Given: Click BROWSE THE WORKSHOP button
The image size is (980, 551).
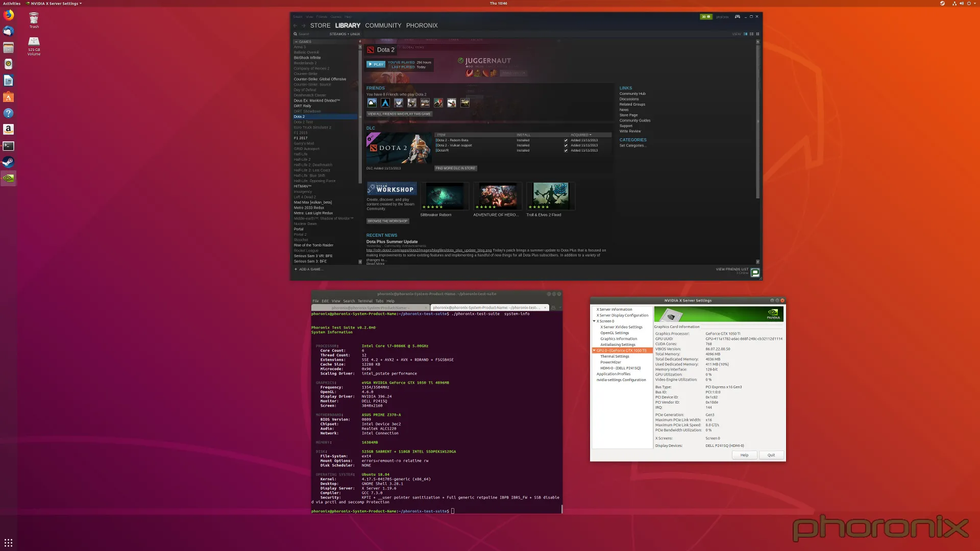Looking at the screenshot, I should click(387, 221).
